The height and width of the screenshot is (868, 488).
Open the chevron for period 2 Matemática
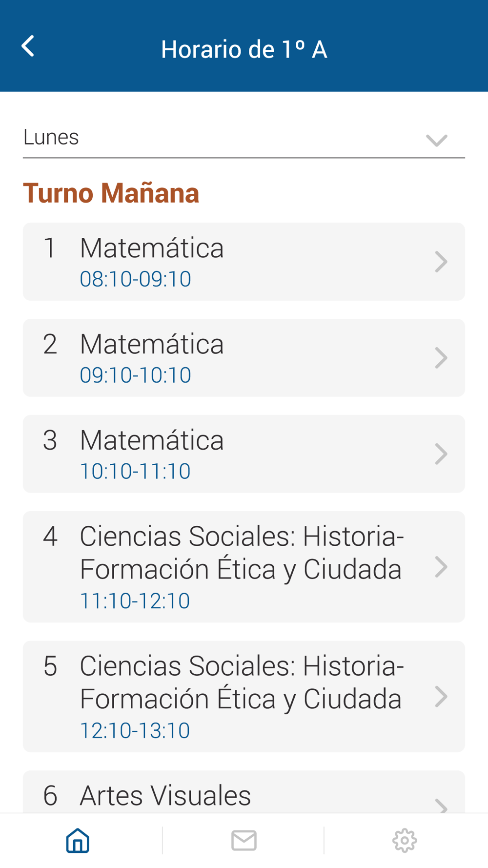[x=441, y=358]
